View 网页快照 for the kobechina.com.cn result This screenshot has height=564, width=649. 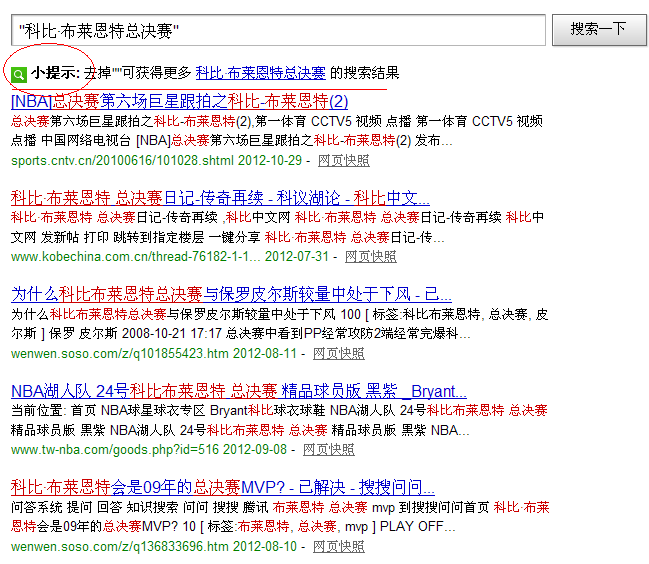click(370, 256)
